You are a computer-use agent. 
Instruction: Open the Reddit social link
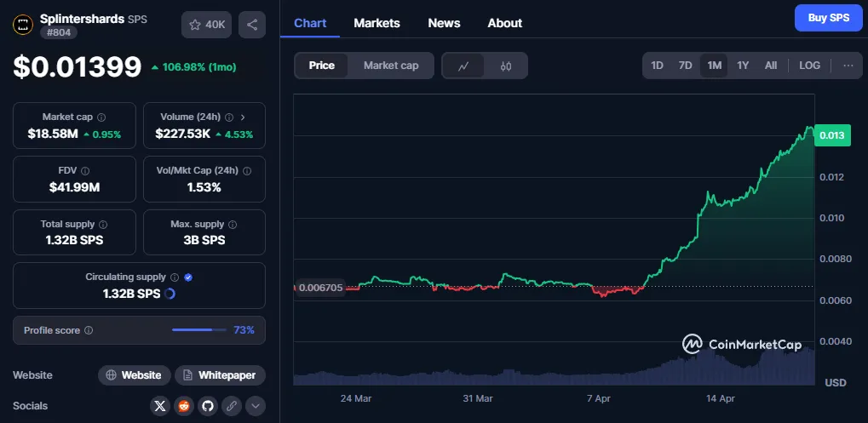coord(184,406)
